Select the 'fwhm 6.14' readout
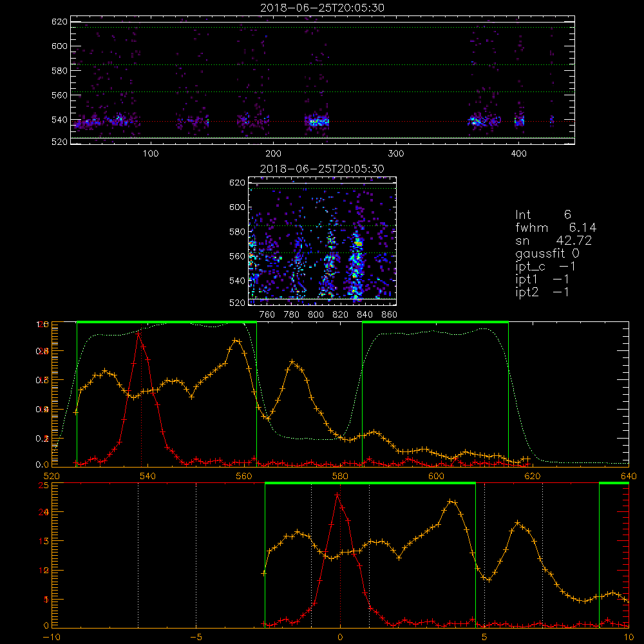The width and height of the screenshot is (644, 644). pyautogui.click(x=556, y=227)
